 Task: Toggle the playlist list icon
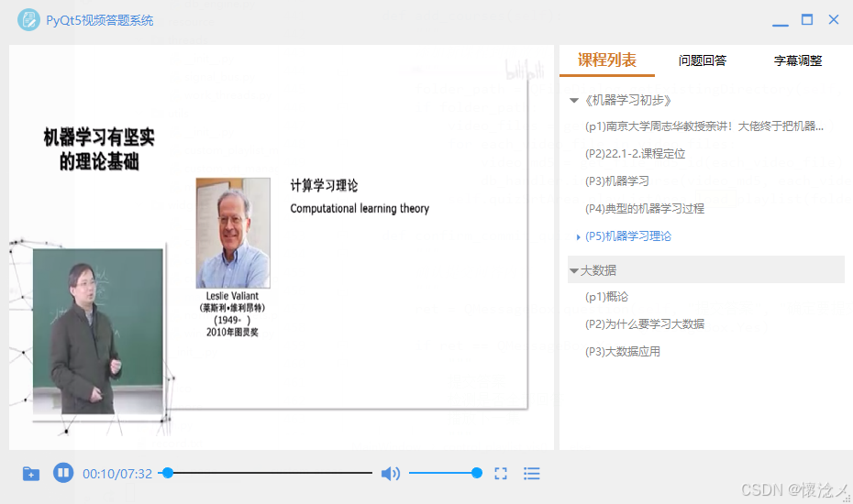click(531, 474)
